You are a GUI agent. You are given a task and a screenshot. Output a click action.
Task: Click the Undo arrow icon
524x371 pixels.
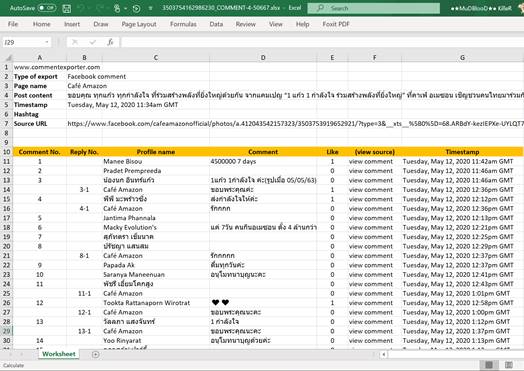pyautogui.click(x=81, y=8)
